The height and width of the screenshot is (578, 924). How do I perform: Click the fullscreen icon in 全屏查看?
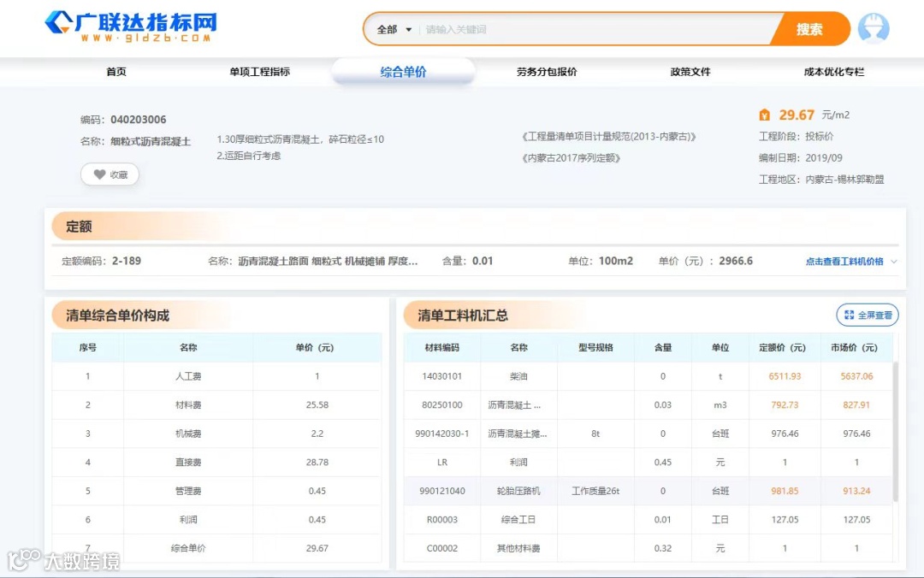(850, 315)
